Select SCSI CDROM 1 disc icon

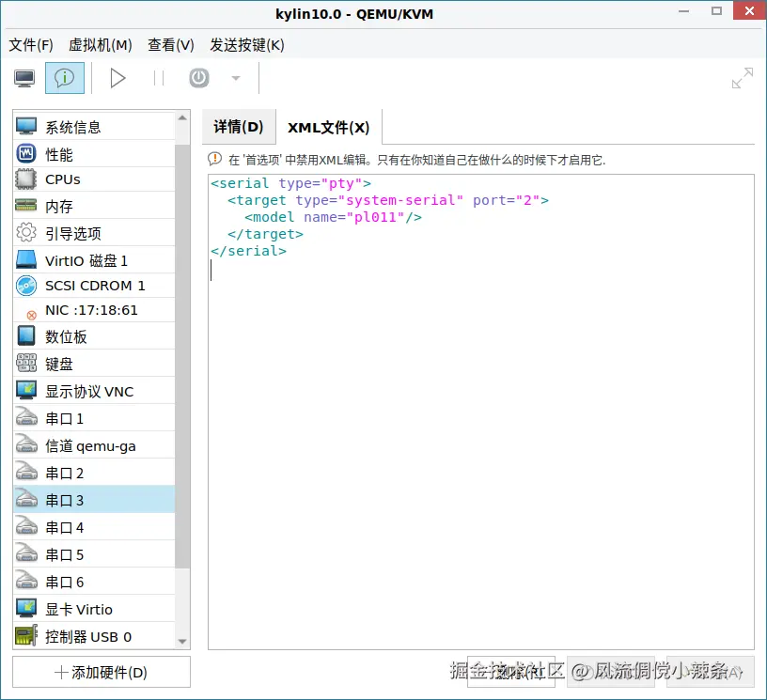(x=26, y=286)
